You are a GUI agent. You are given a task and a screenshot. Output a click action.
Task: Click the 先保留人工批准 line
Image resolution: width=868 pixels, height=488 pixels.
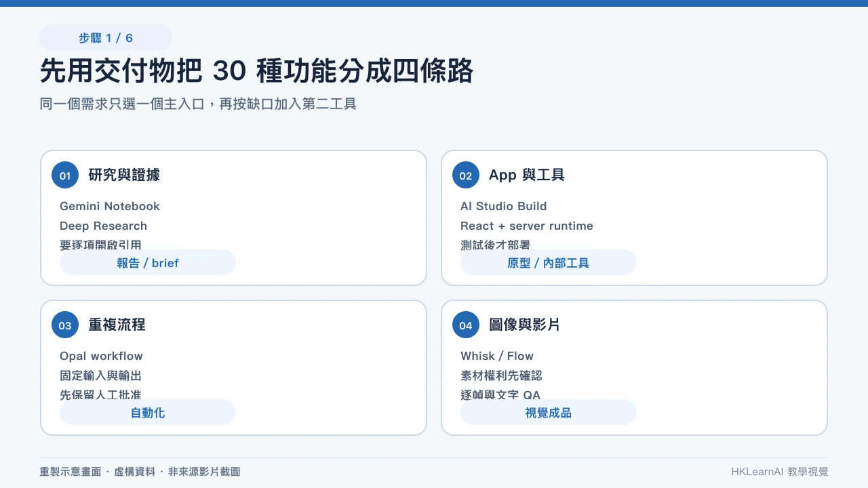(x=100, y=394)
